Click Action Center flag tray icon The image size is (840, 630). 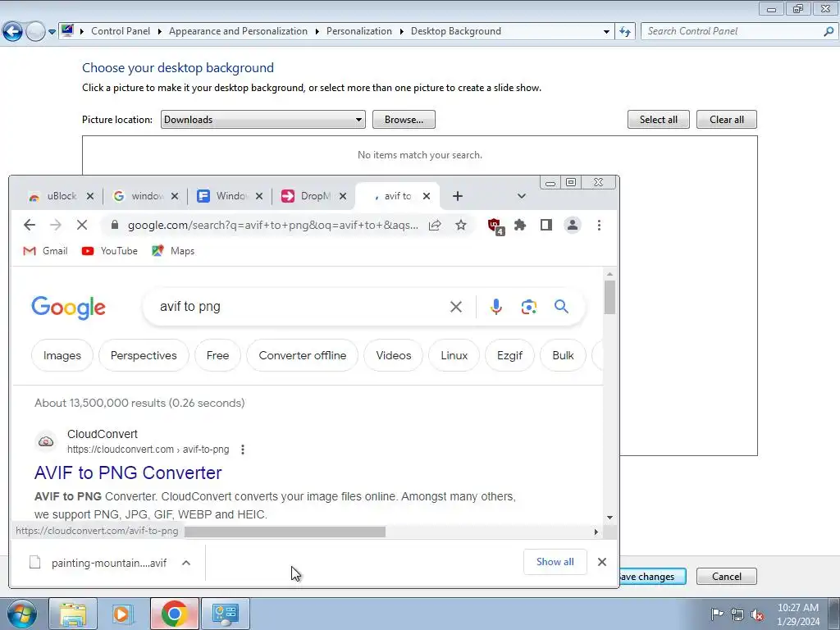coord(717,614)
